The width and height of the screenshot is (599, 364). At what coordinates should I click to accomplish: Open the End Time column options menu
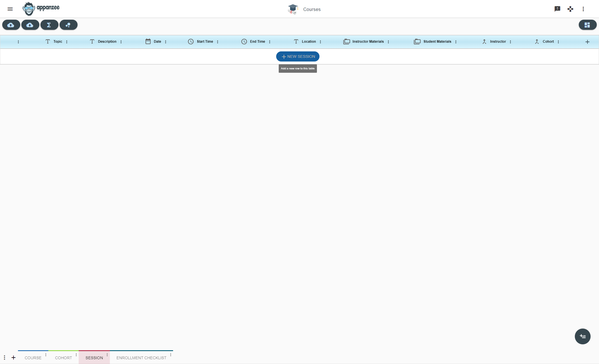tap(269, 42)
